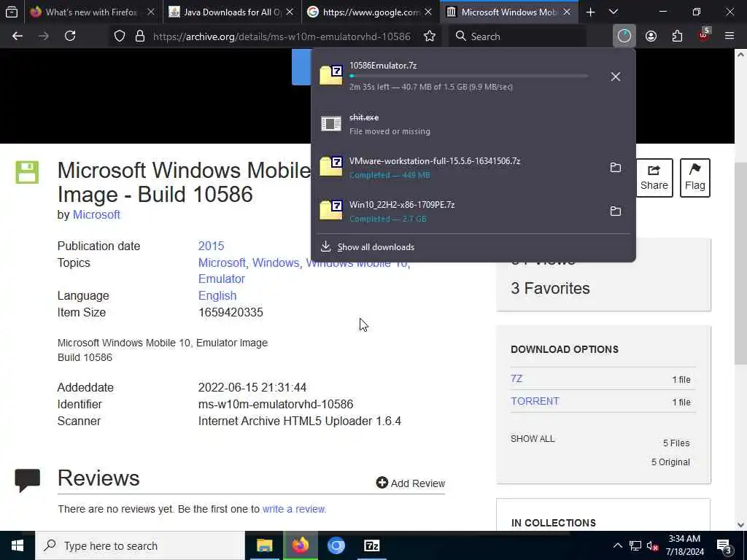Click the software floppy disk icon
This screenshot has height=560, width=747.
coord(27,172)
